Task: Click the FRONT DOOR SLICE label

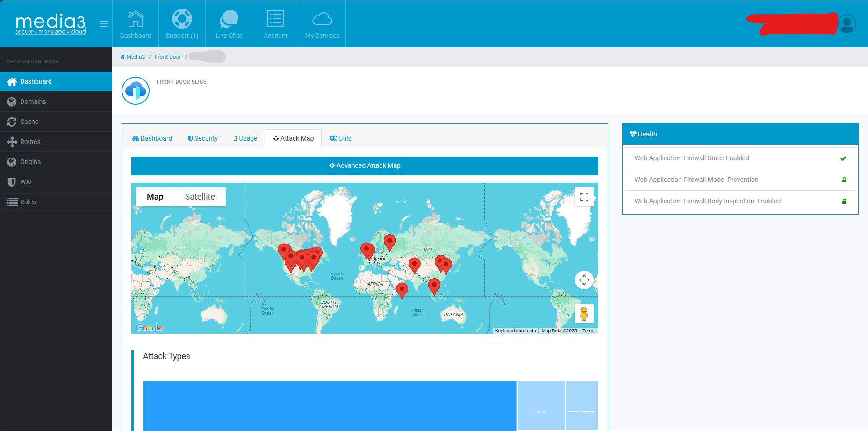Action: tap(181, 82)
